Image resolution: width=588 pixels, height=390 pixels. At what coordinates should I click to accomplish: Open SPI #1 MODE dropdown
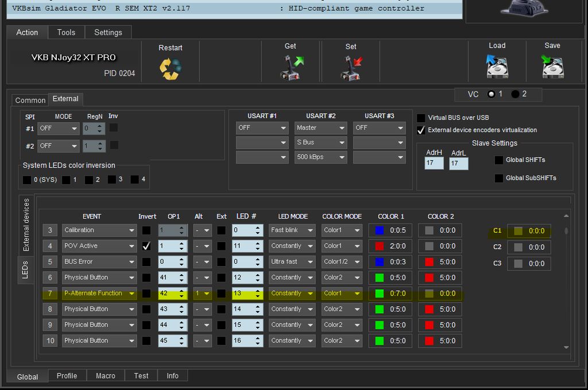[x=59, y=128]
